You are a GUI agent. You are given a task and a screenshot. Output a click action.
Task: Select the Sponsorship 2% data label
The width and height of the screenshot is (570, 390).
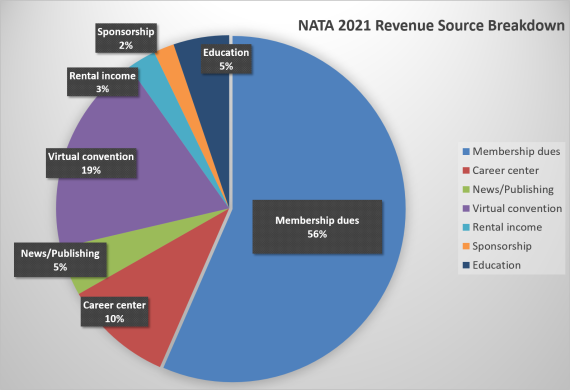(126, 38)
